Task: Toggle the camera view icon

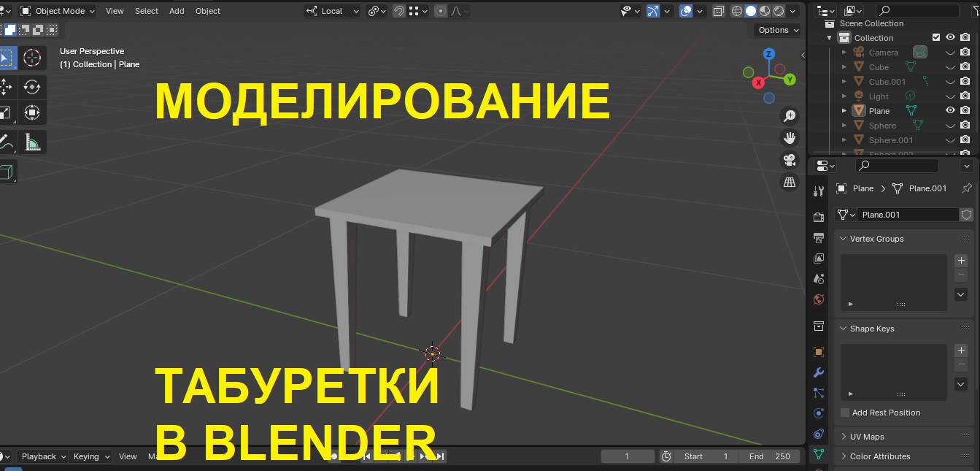Action: coord(790,160)
